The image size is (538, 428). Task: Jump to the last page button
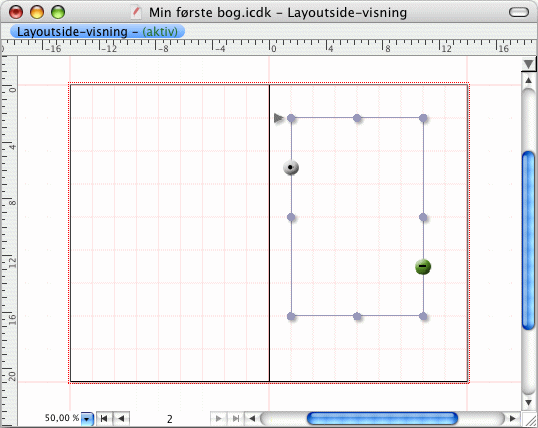pos(236,418)
